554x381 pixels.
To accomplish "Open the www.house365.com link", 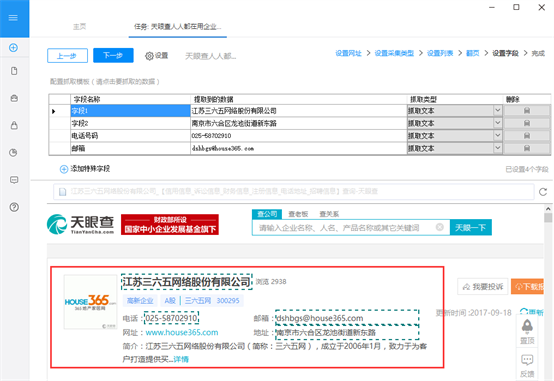I will (182, 333).
